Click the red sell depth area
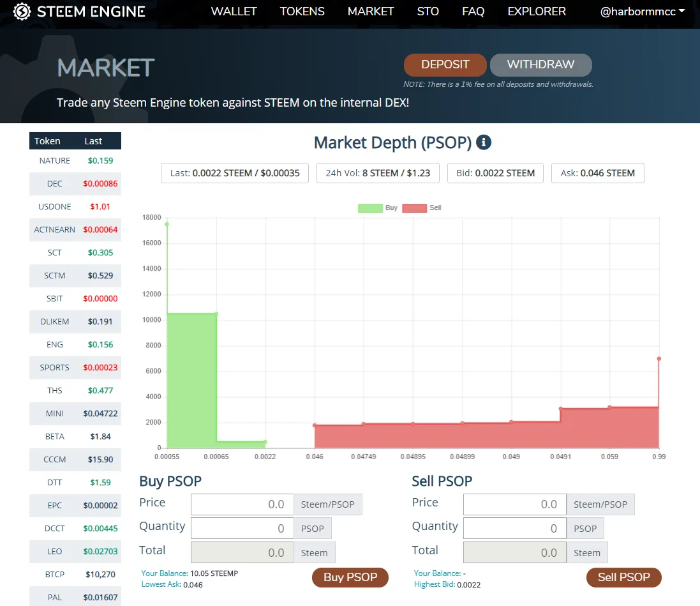The height and width of the screenshot is (606, 700). point(487,436)
